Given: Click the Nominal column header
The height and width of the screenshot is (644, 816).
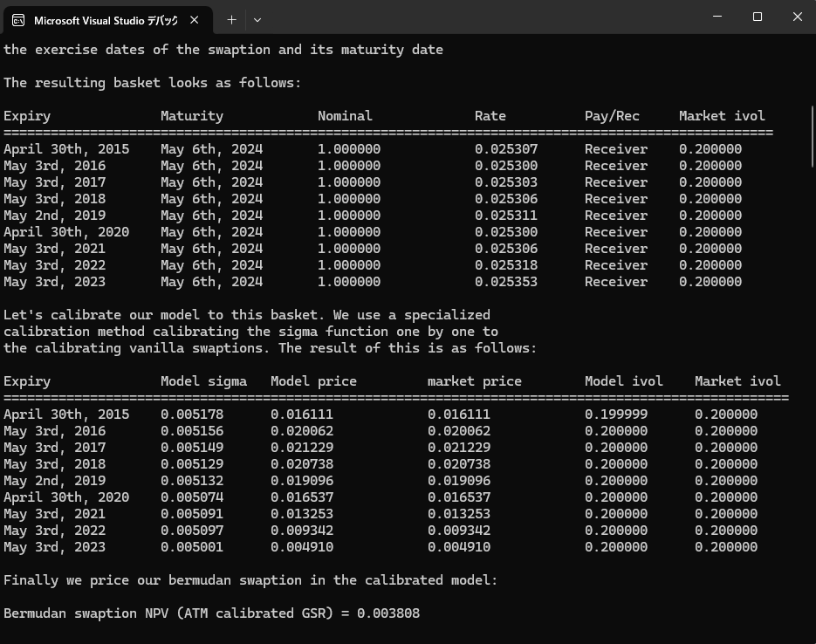Looking at the screenshot, I should tap(345, 116).
